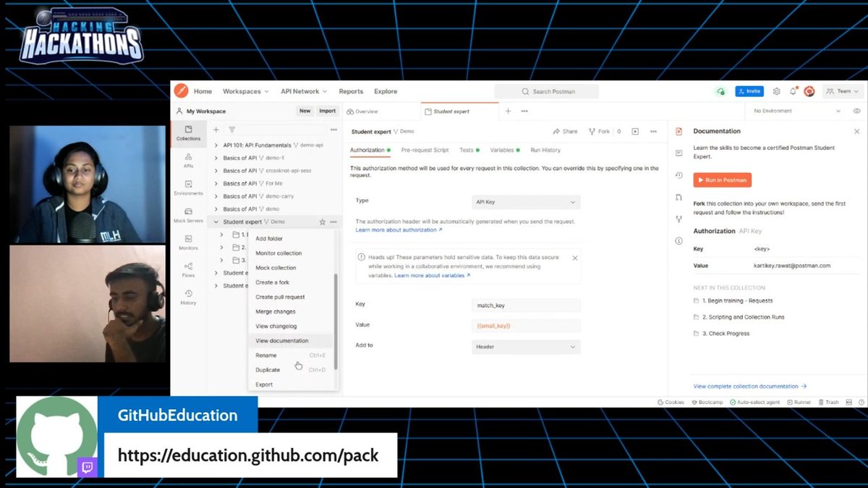Click the Postman logo icon
This screenshot has height=488, width=868.
point(181,91)
